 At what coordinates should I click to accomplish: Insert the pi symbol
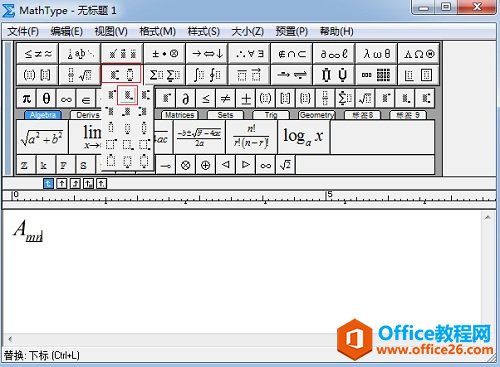point(26,98)
